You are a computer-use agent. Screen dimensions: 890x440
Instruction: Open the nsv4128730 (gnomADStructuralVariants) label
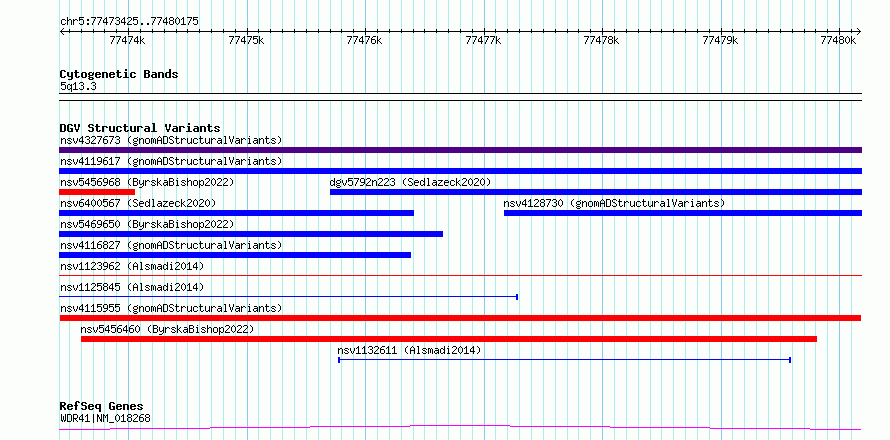(x=614, y=203)
